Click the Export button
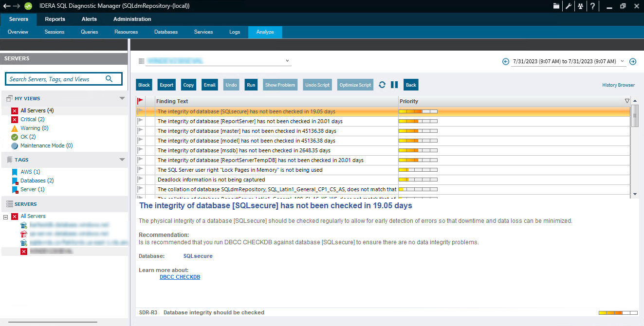This screenshot has height=326, width=644. (x=166, y=85)
